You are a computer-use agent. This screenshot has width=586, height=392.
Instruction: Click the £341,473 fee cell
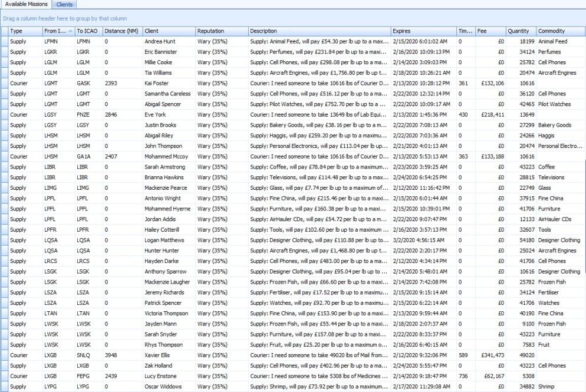pyautogui.click(x=490, y=355)
